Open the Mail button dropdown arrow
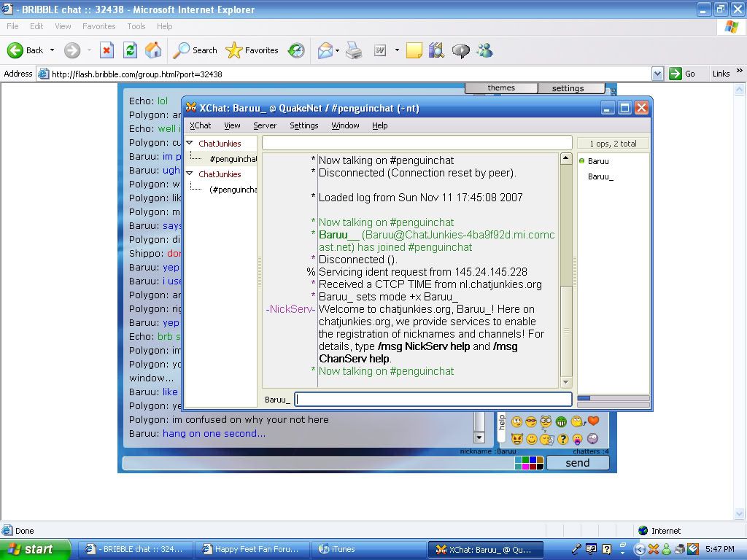Screen dimensions: 747x560 click(x=337, y=50)
